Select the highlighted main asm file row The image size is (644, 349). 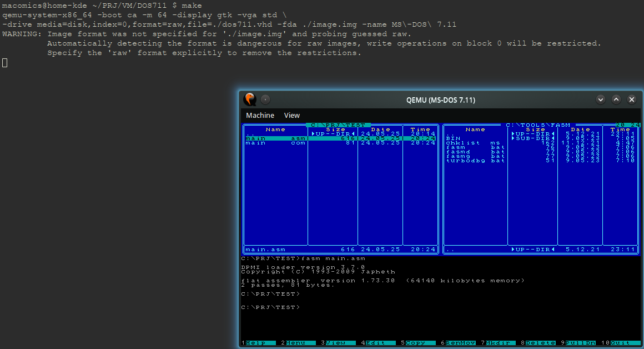(341, 138)
